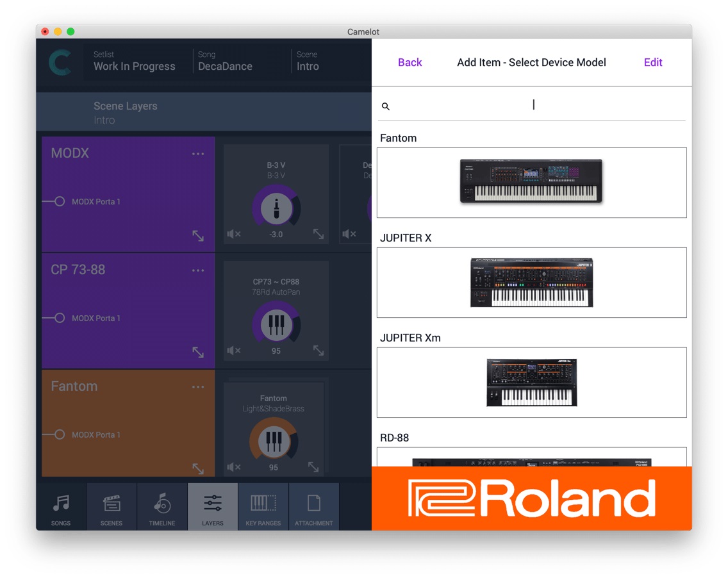Image resolution: width=728 pixels, height=578 pixels.
Task: Open the Scenes tab
Action: 112,507
